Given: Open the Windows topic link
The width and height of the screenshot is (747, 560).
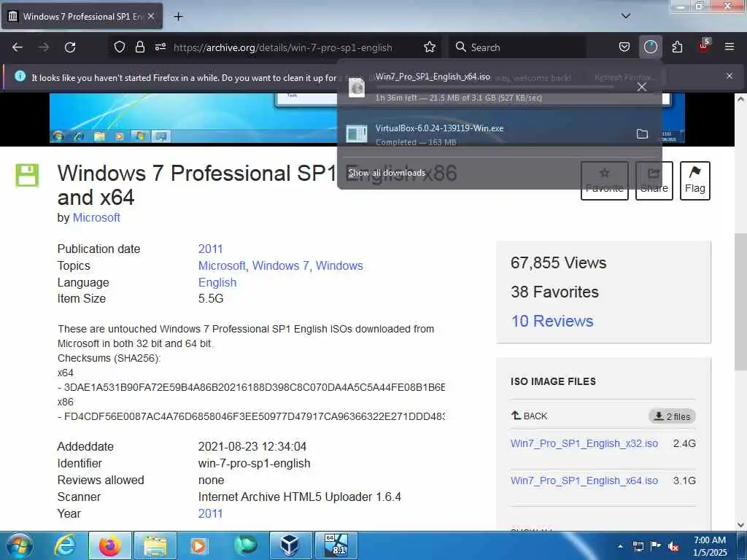Looking at the screenshot, I should (x=339, y=265).
